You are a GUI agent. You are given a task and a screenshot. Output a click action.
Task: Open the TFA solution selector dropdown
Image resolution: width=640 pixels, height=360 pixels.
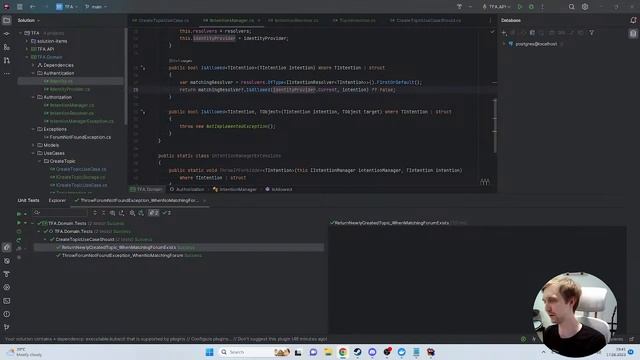67,7
